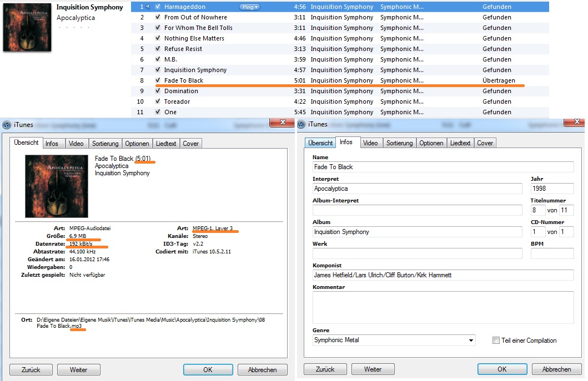Click the first CD-Nummer field
Image resolution: width=588 pixels, height=381 pixels.
click(537, 232)
